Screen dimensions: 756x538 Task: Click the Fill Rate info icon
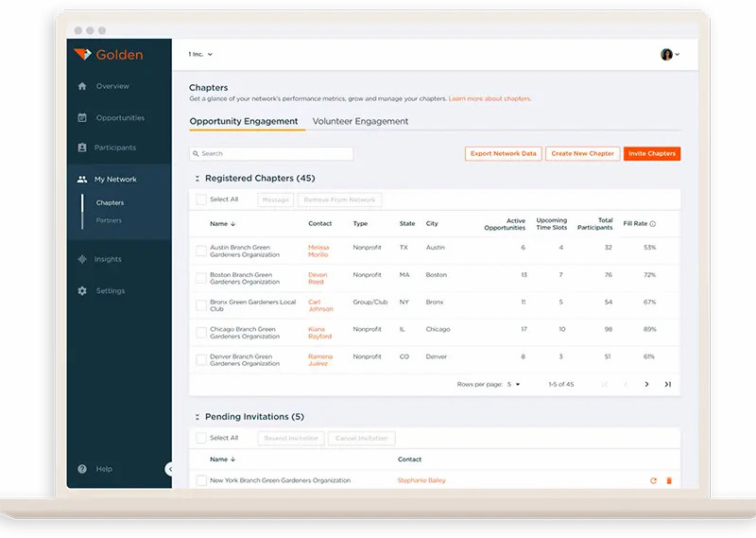tap(653, 224)
